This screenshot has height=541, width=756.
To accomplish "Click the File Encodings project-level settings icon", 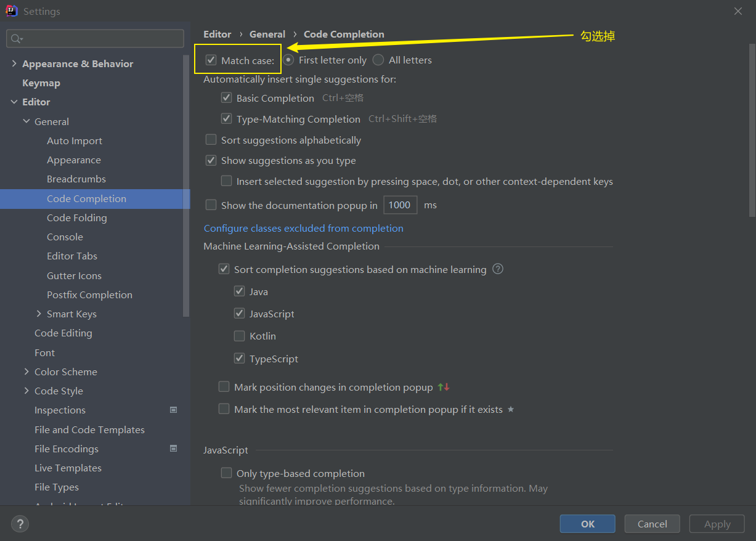I will point(174,449).
